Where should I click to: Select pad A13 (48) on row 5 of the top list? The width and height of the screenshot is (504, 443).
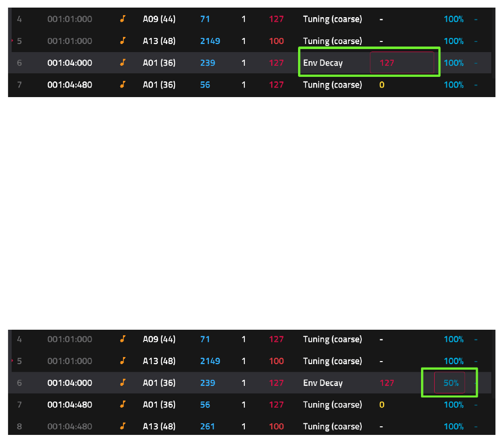point(159,41)
